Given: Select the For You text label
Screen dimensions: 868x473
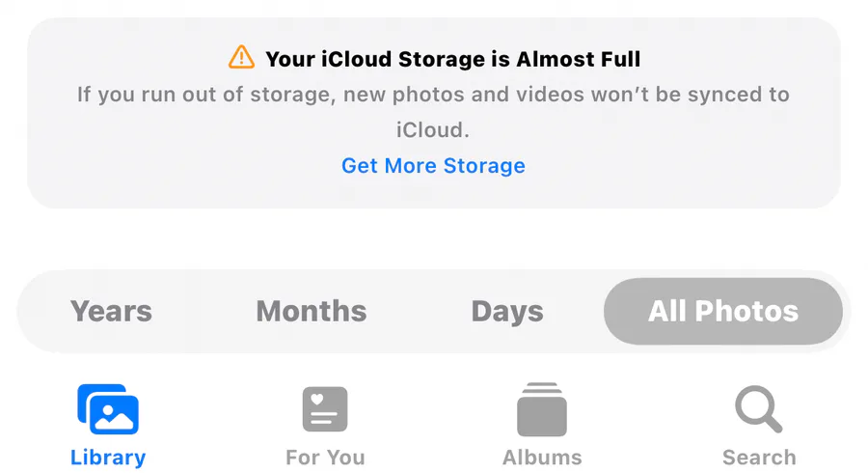Looking at the screenshot, I should [x=325, y=458].
